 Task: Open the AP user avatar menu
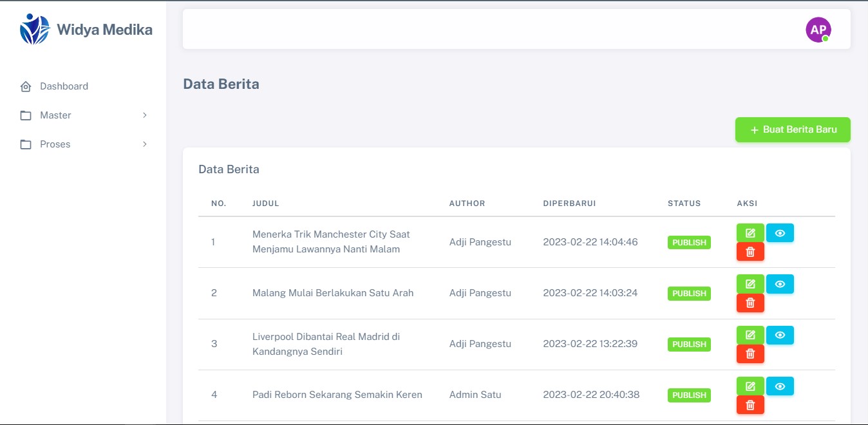[x=818, y=30]
